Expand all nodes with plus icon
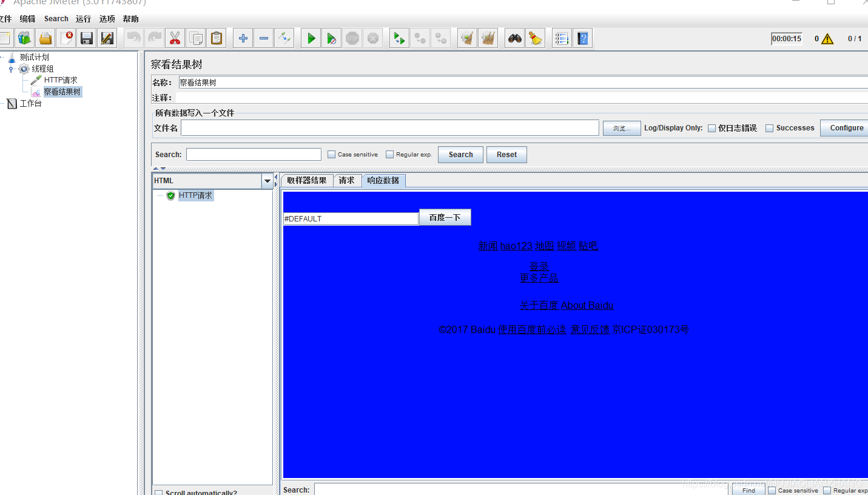The image size is (868, 495). pyautogui.click(x=243, y=39)
